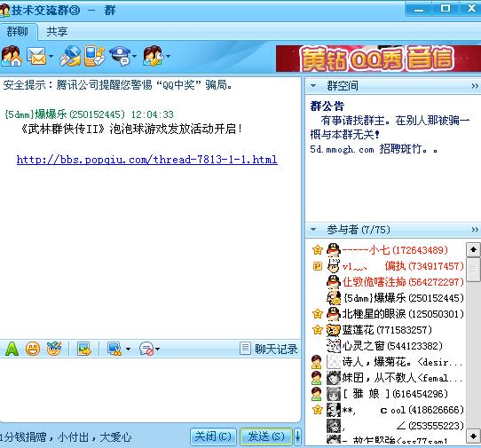Viewport: 481px width, 448px height.
Task: Click sender name {5dmm}爆爆乐 in chat
Action: pyautogui.click(x=35, y=114)
